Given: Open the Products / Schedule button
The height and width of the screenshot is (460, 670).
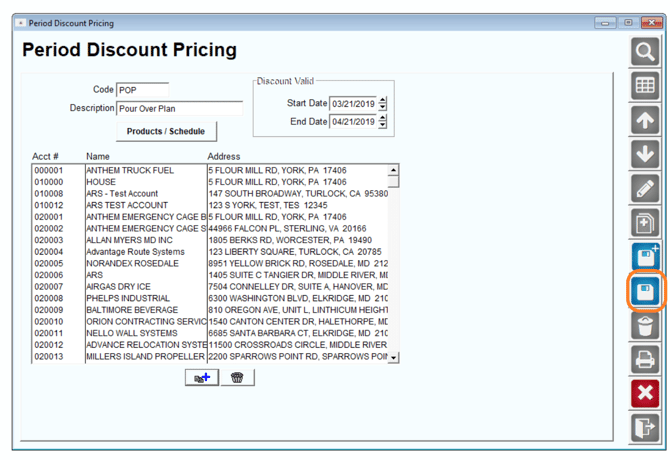Looking at the screenshot, I should 166,131.
